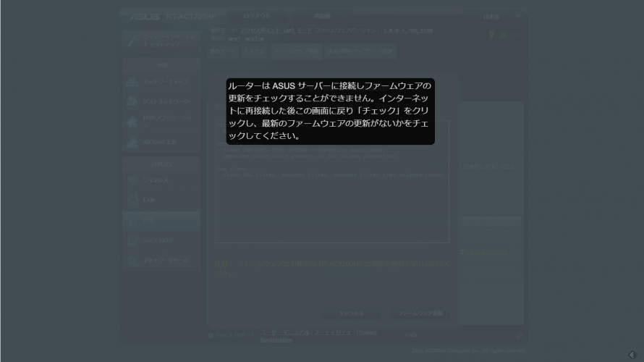Open the ユーザーマニュアル link
Image resolution: width=644 pixels, height=362 pixels.
click(284, 332)
